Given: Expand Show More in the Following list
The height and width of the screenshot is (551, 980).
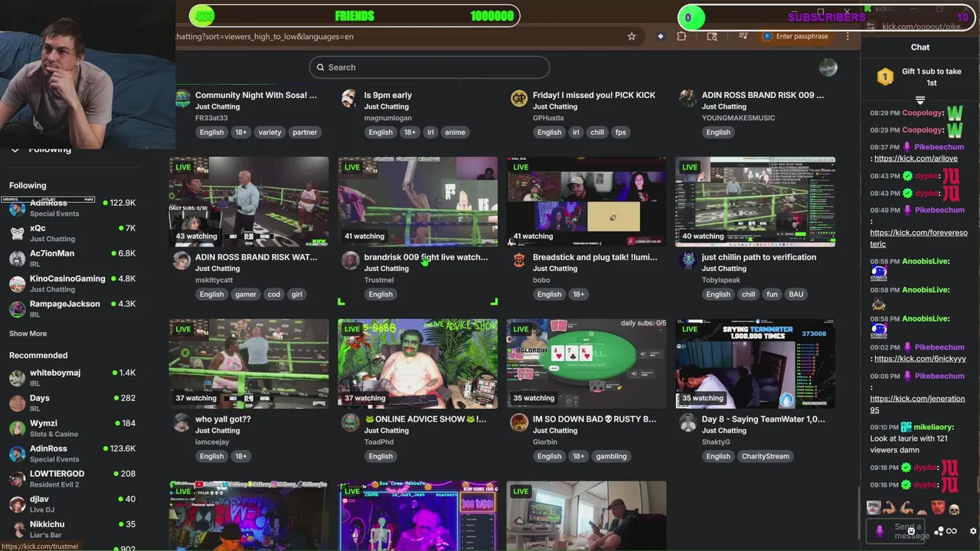Looking at the screenshot, I should (28, 334).
